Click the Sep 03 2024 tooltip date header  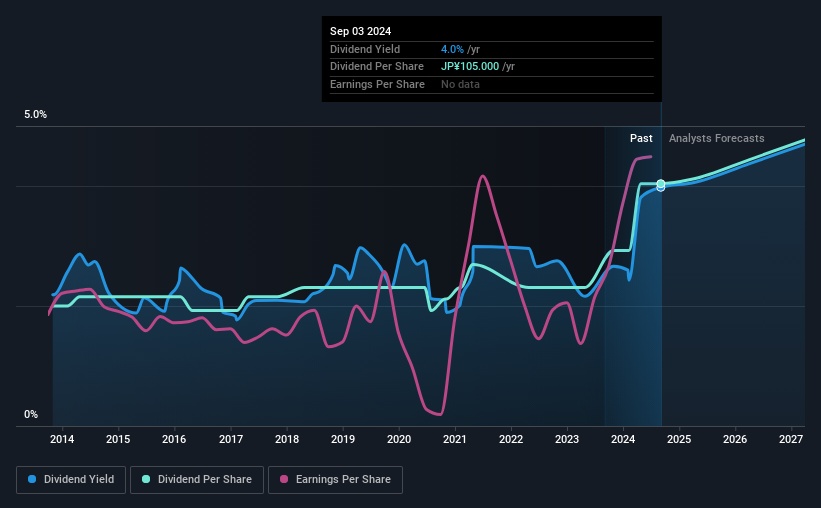(x=360, y=31)
